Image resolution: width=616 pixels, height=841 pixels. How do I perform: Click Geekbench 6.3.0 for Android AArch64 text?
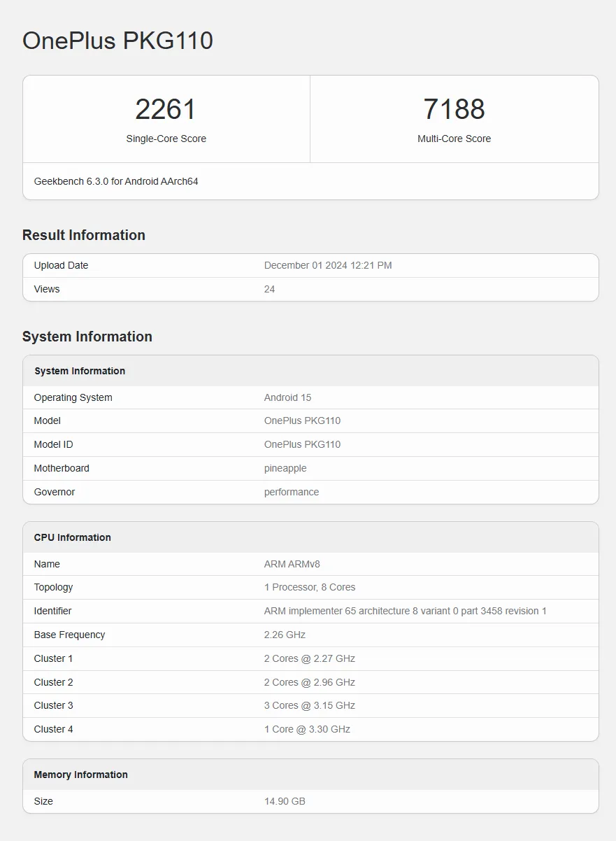[116, 181]
